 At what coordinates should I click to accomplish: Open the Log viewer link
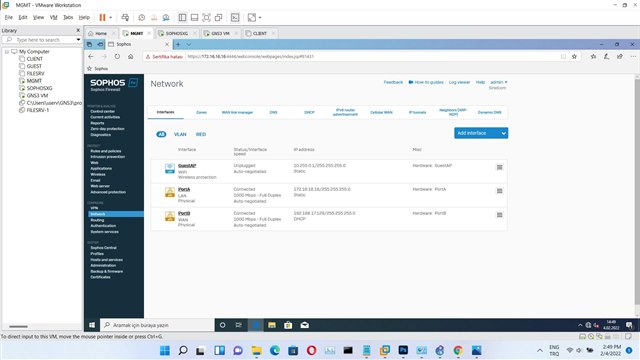pos(460,82)
